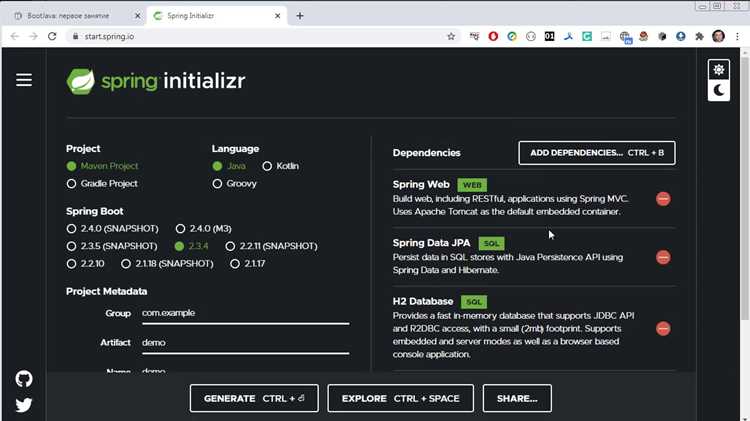Bookmark this page with the star

pos(451,36)
